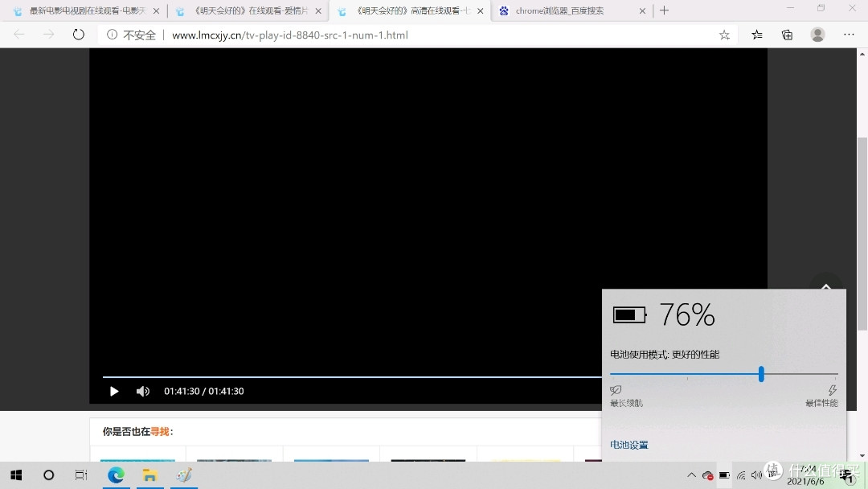Mute the video player volume icon
The height and width of the screenshot is (489, 868).
[143, 392]
